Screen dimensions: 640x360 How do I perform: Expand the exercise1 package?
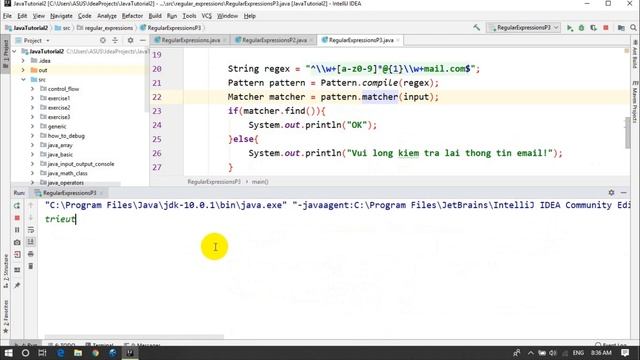33,98
